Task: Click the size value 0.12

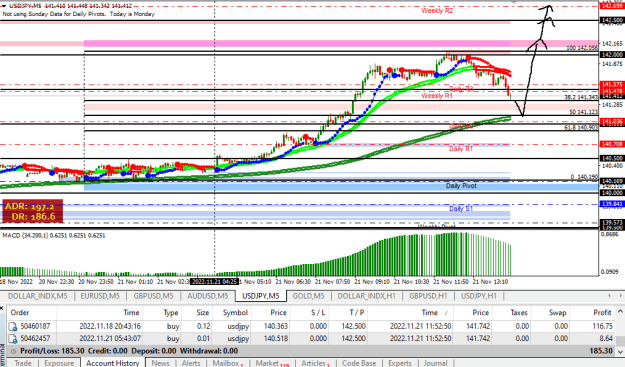Action: coord(203,326)
